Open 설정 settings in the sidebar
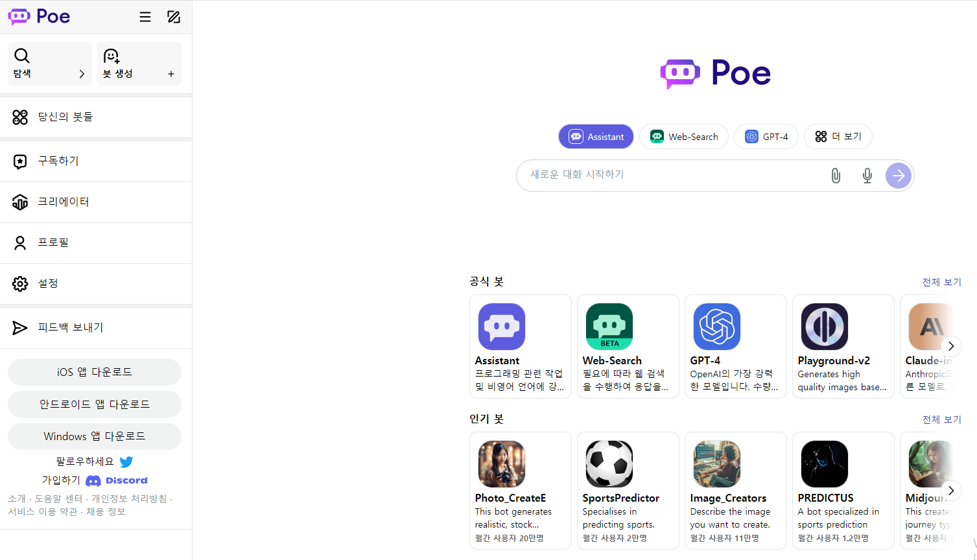 tap(48, 283)
